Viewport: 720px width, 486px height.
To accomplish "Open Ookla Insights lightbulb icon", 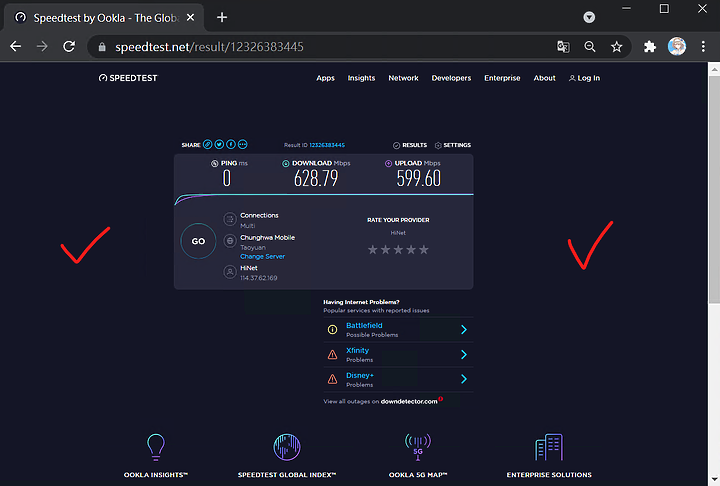I will (x=156, y=447).
